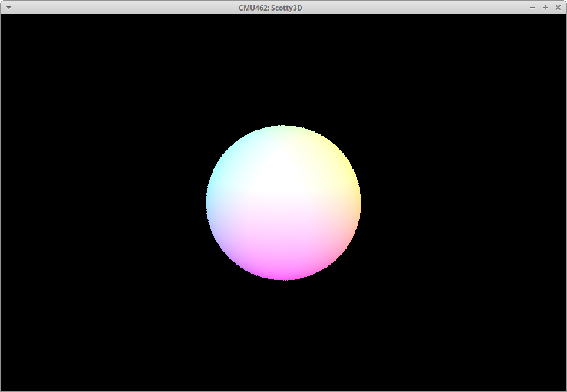Viewport: 567px width, 392px height.
Task: Click the CMU462: Scotty3D title text
Action: click(x=270, y=8)
